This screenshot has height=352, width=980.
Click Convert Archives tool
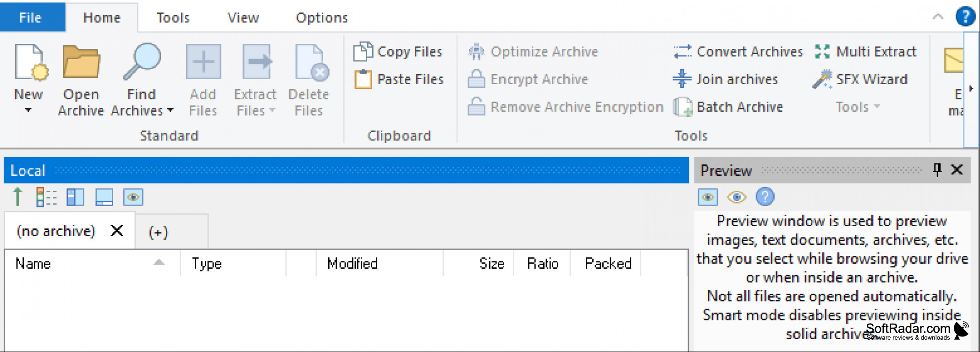(x=738, y=52)
